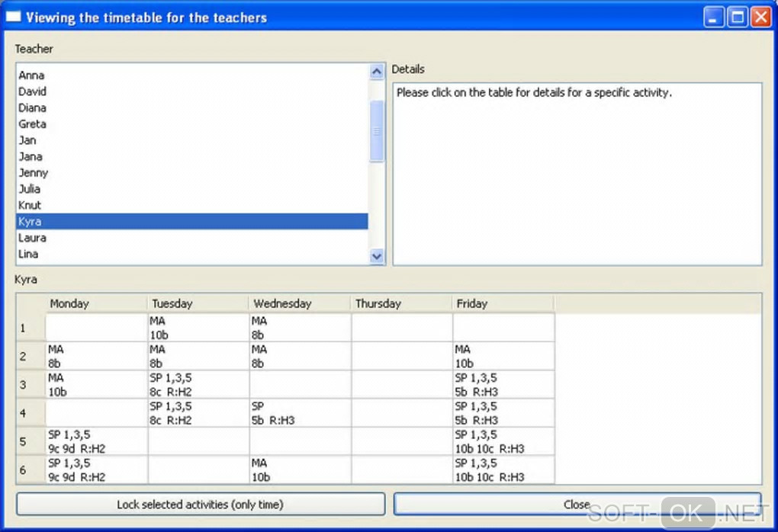Click Monday hour 2 MA 8b cell
The image size is (778, 532).
click(x=97, y=356)
